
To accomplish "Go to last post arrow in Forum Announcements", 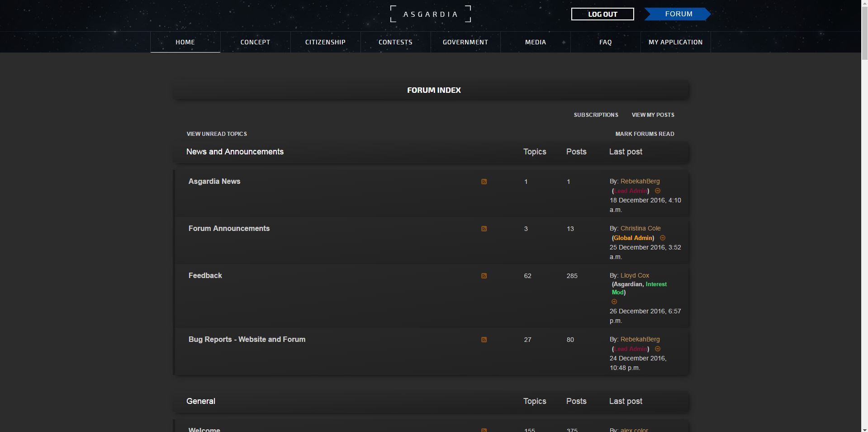I will pyautogui.click(x=663, y=238).
